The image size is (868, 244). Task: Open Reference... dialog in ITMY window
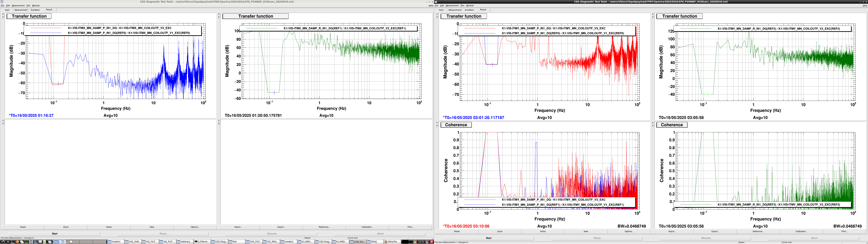coord(758,231)
